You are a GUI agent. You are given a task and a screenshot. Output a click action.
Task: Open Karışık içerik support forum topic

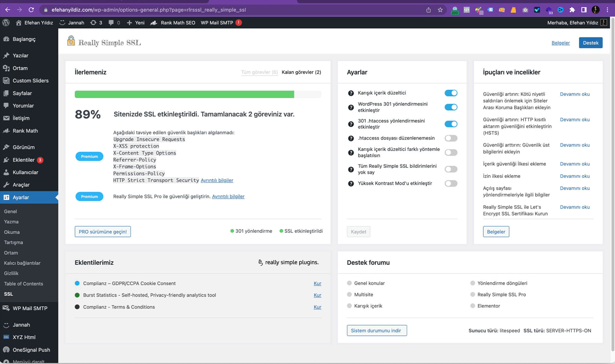[x=368, y=306]
